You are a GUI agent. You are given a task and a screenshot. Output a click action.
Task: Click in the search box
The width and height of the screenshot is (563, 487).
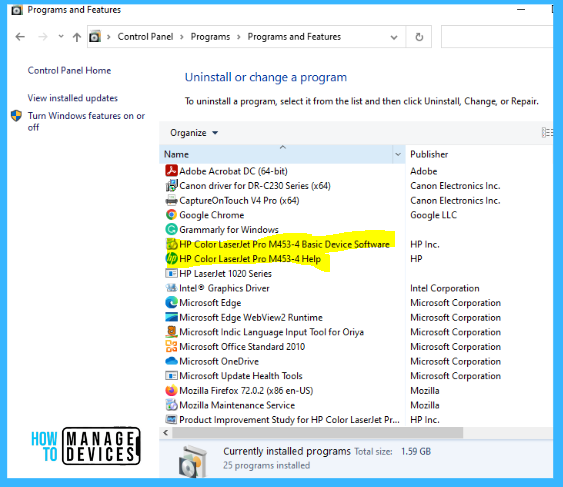coord(497,37)
